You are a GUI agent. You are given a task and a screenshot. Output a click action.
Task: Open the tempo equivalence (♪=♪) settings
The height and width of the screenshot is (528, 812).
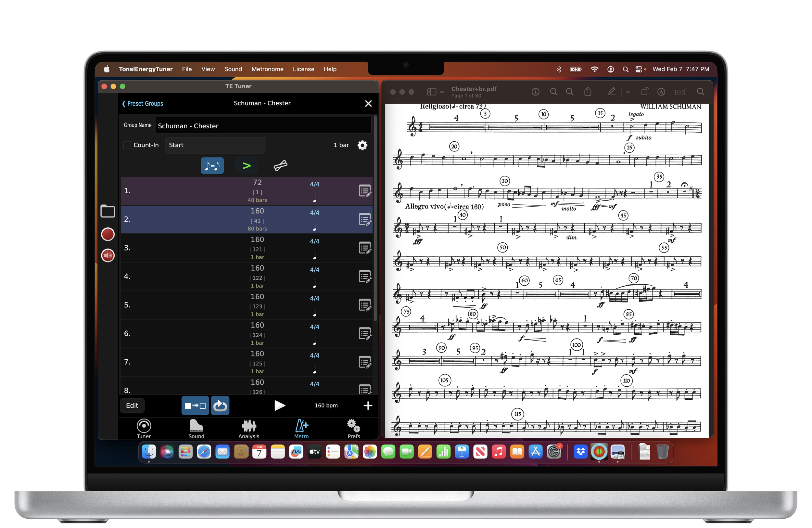pos(212,165)
